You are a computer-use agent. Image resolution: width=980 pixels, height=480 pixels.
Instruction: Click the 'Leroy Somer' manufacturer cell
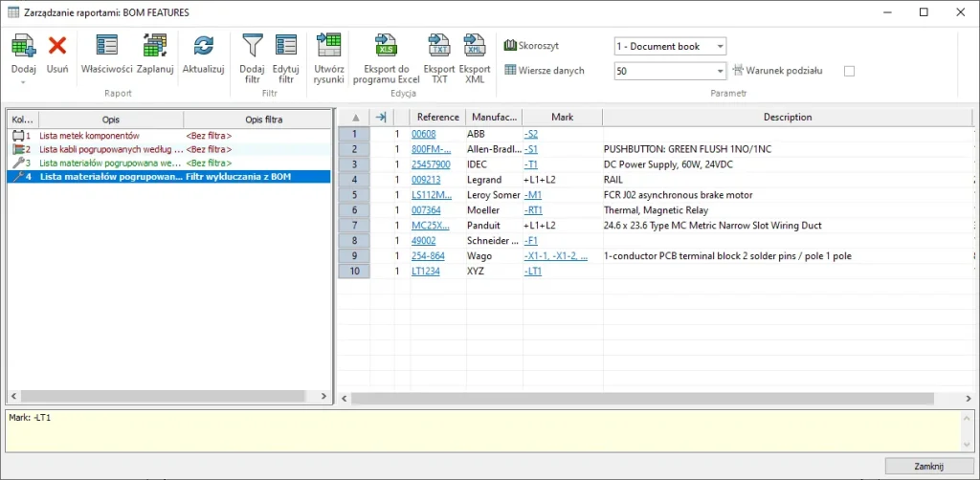[494, 195]
